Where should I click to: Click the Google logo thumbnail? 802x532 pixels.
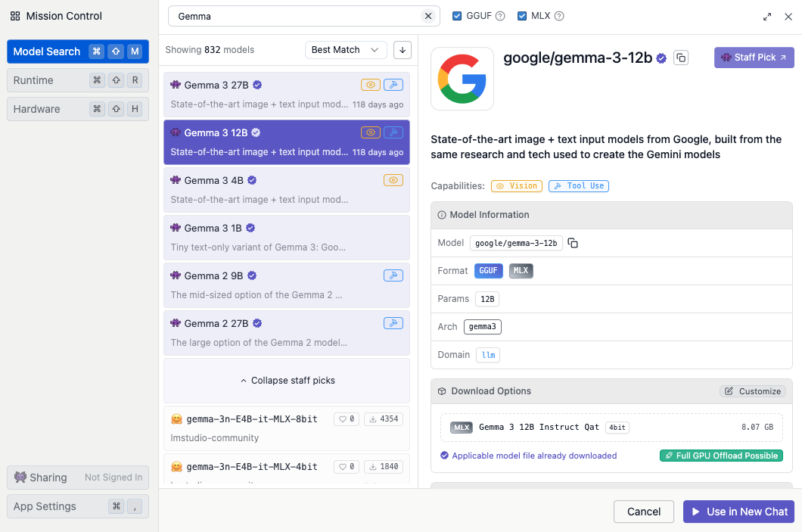462,79
